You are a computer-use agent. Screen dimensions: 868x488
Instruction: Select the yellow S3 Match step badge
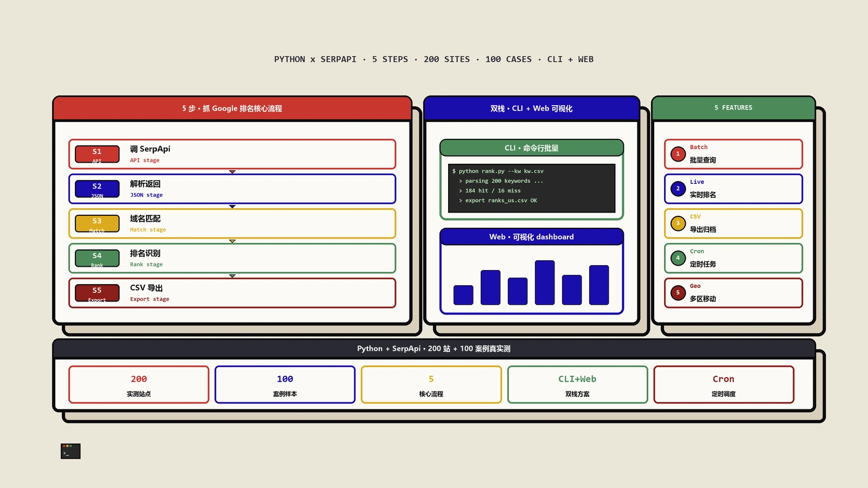pyautogui.click(x=97, y=223)
